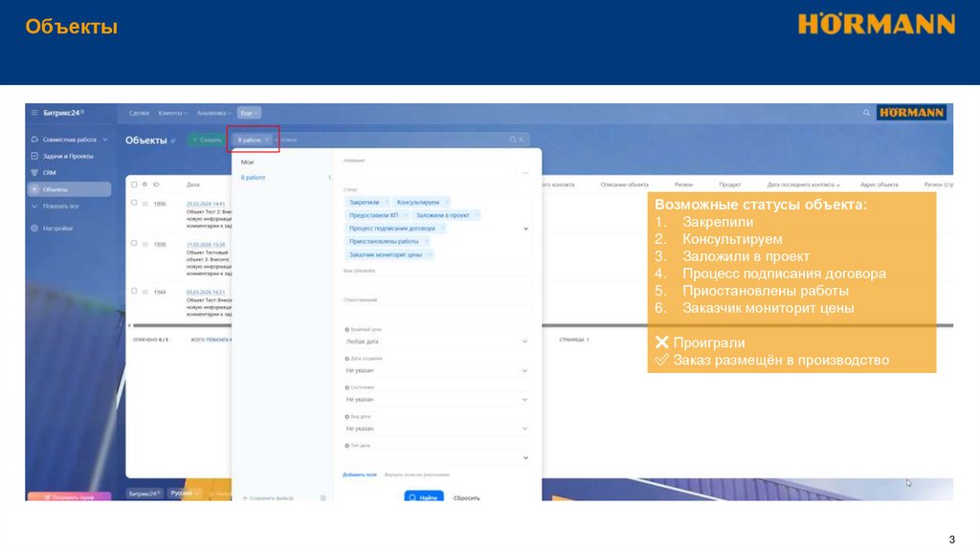This screenshot has width=980, height=549.
Task: Open the Аналитика top menu
Action: pos(213,113)
